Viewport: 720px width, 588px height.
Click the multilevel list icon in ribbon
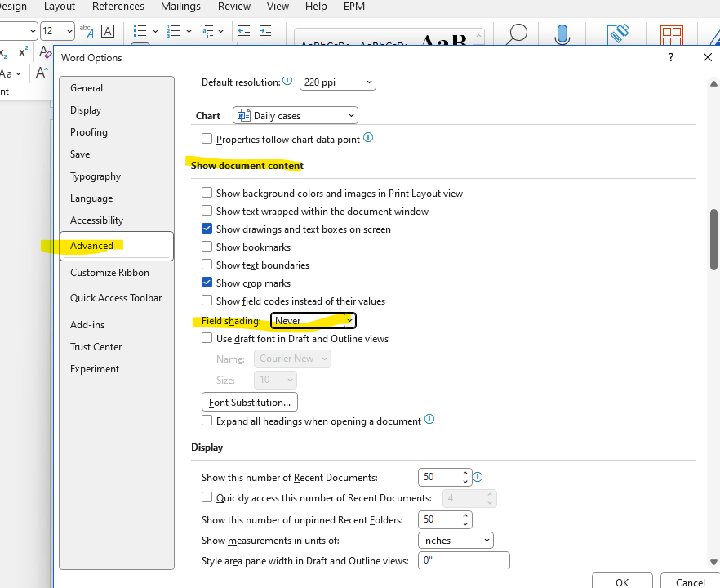point(207,31)
